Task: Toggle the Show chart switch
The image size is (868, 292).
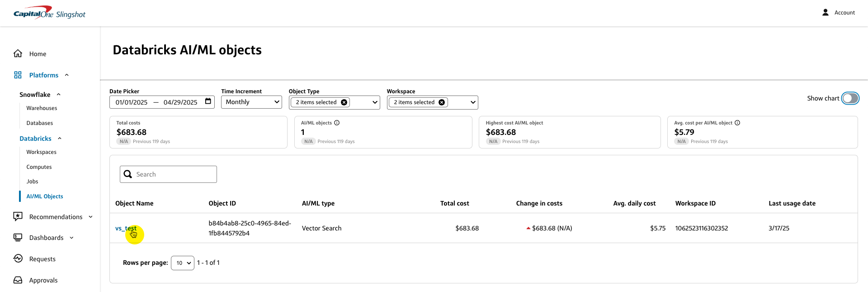Action: [x=850, y=98]
